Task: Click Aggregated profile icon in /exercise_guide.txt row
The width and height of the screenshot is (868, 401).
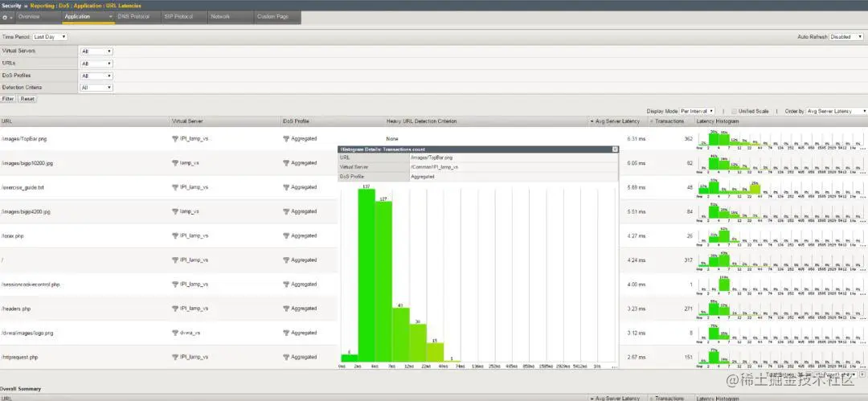Action: pyautogui.click(x=286, y=187)
